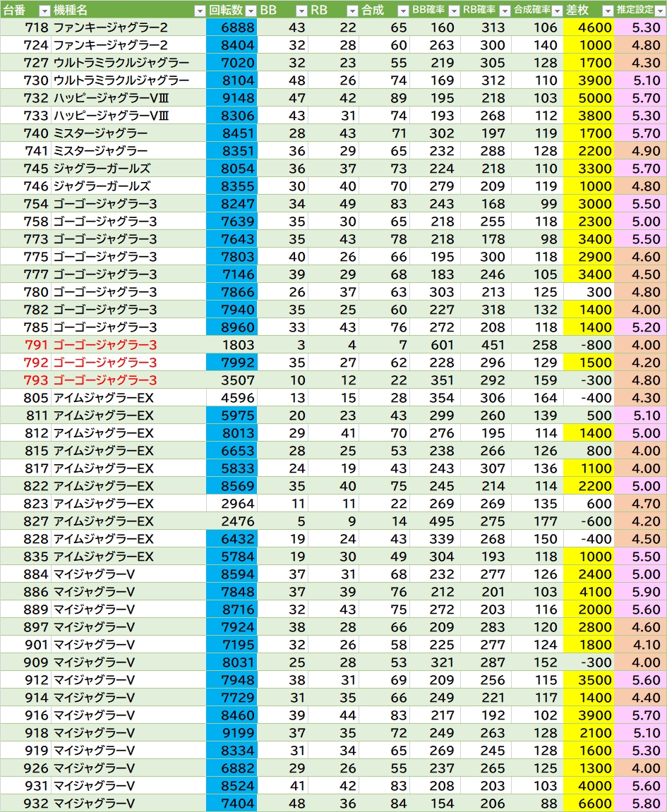
Task: Select the 8960 rotation count cell
Action: 232,327
